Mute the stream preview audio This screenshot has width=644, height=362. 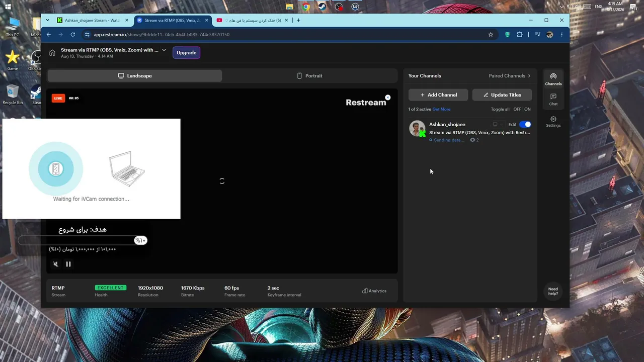[56, 264]
